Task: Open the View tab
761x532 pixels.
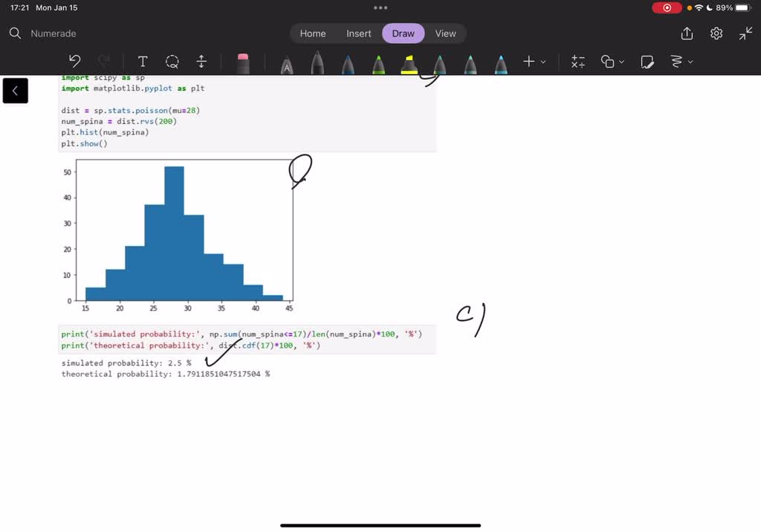Action: [x=445, y=33]
